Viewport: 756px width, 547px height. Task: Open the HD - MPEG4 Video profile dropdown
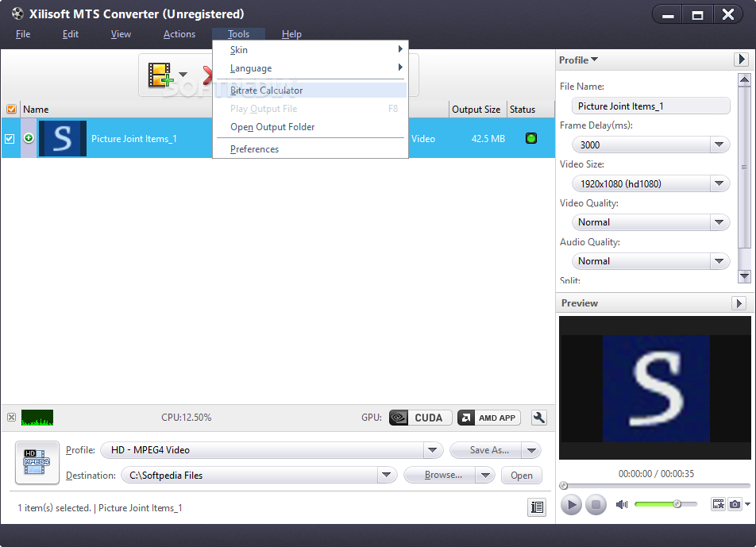pyautogui.click(x=433, y=450)
